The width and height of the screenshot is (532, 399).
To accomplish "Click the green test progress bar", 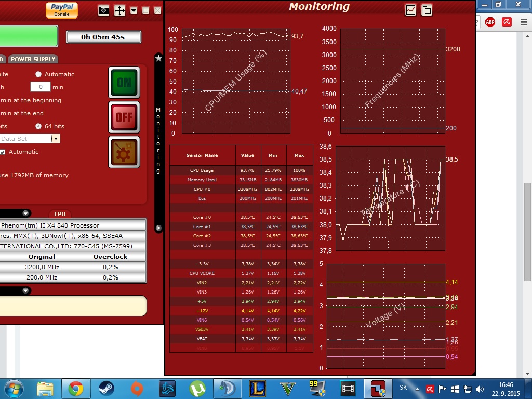I will (x=29, y=36).
